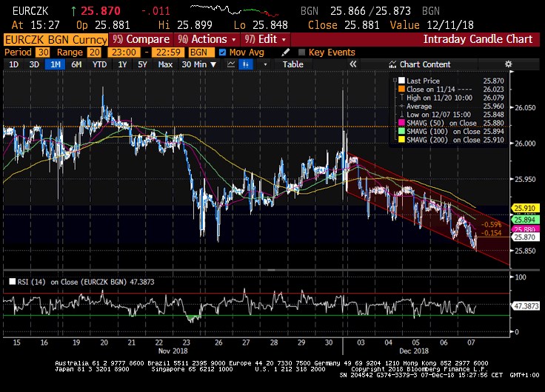
Task: Toggle the Mov Avg checkbox
Action: pos(224,53)
